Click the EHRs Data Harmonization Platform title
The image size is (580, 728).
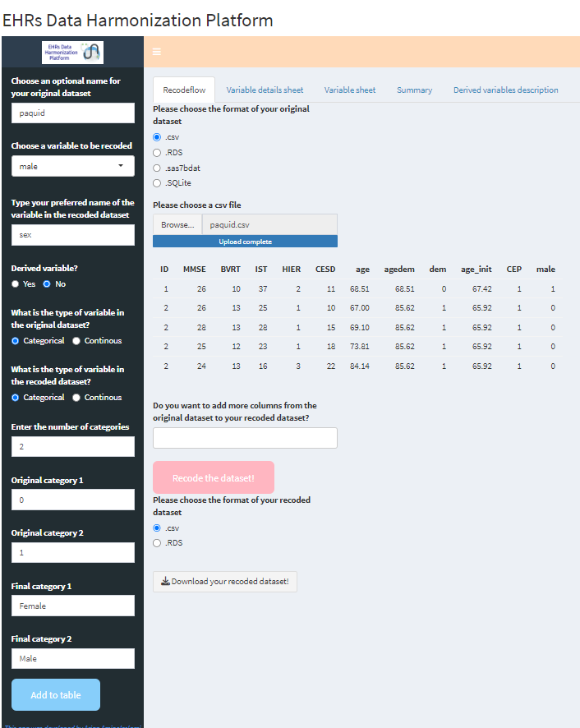pyautogui.click(x=137, y=21)
